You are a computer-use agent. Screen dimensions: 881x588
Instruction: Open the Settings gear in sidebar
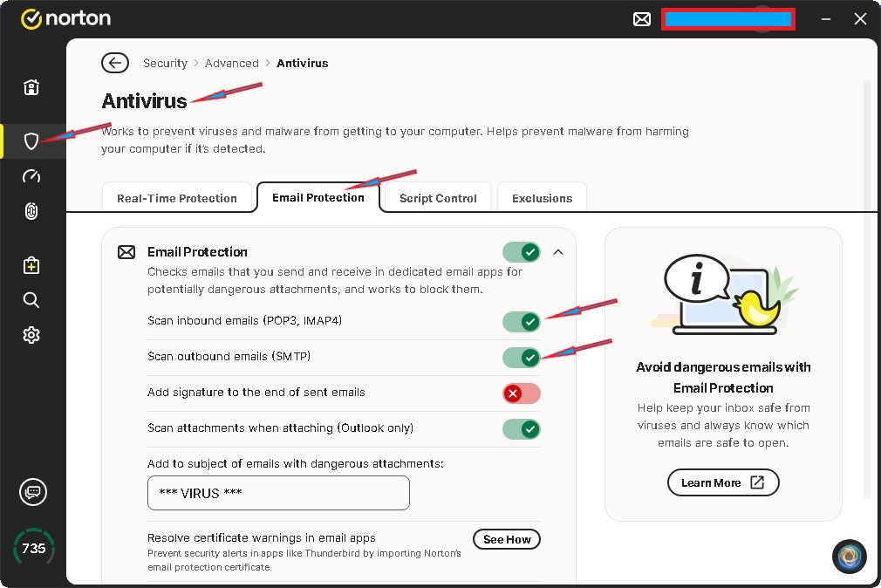pyautogui.click(x=31, y=335)
